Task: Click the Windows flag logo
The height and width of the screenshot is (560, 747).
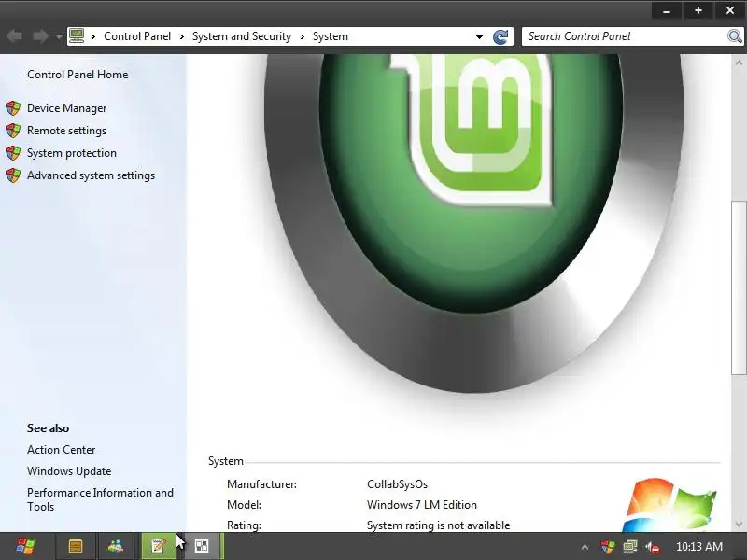Action: pyautogui.click(x=669, y=505)
